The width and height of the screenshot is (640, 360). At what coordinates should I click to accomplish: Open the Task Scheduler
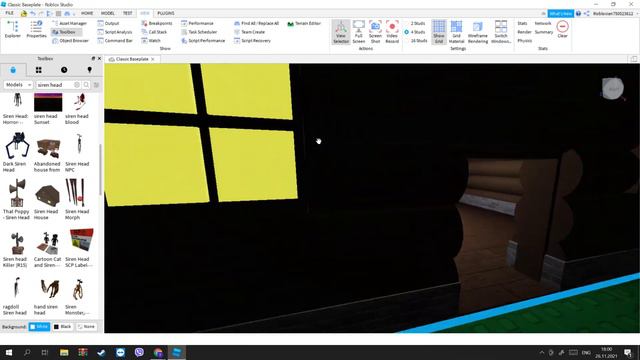(199, 32)
